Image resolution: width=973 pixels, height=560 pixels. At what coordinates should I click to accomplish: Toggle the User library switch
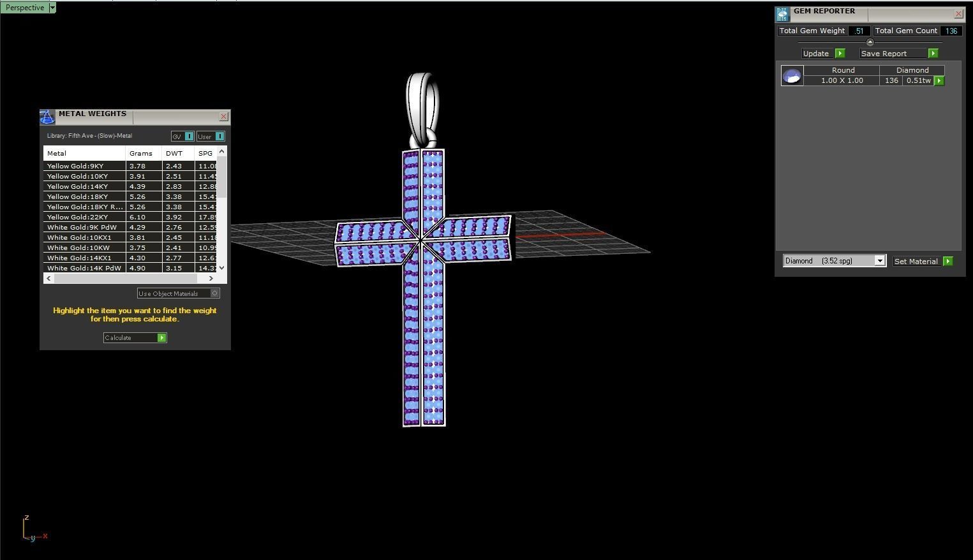(x=211, y=136)
